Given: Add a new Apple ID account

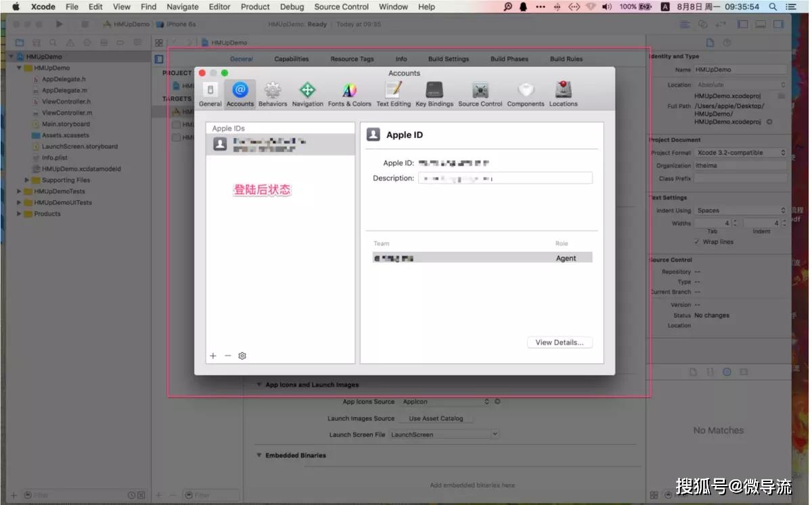Looking at the screenshot, I should pos(213,356).
